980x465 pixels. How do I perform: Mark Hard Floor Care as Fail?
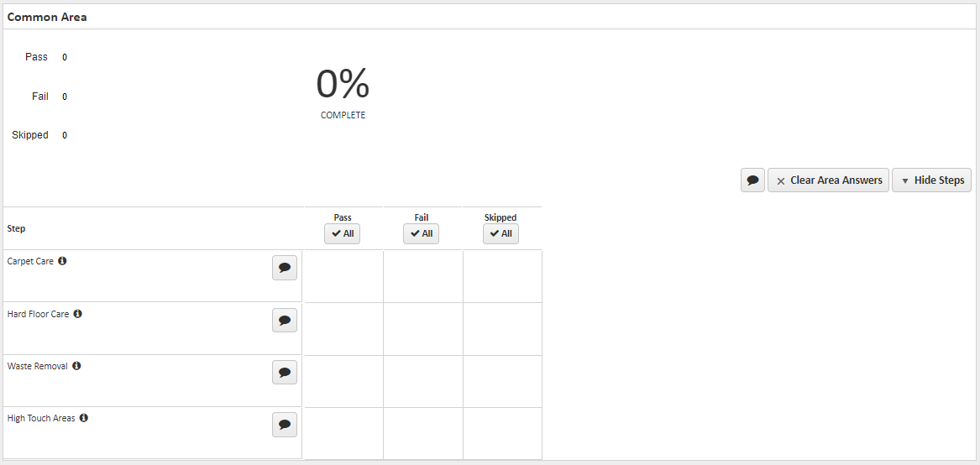click(x=422, y=328)
